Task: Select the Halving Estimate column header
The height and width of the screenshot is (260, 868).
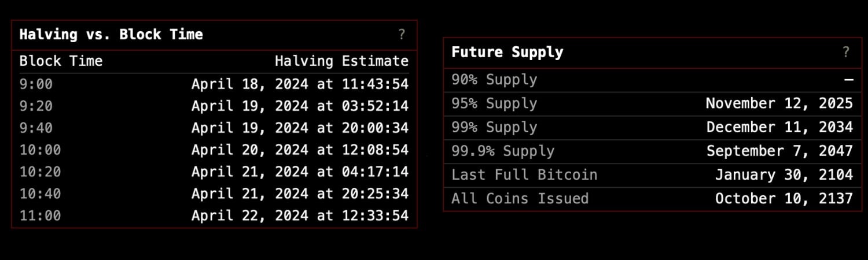Action: click(x=341, y=61)
